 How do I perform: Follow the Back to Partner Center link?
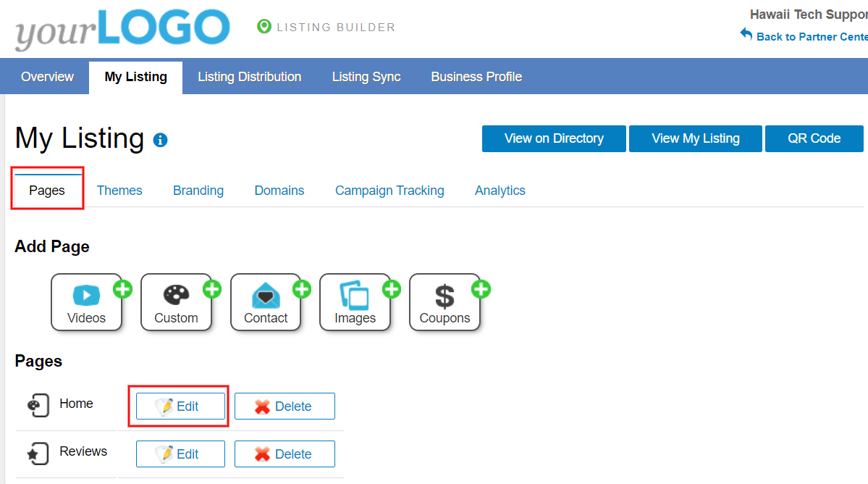point(809,36)
